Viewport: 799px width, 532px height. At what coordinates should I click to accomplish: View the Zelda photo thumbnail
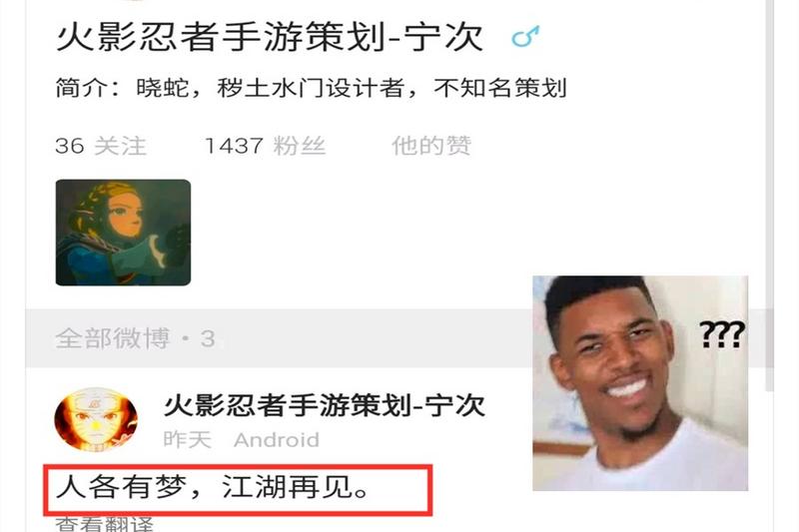(x=123, y=233)
